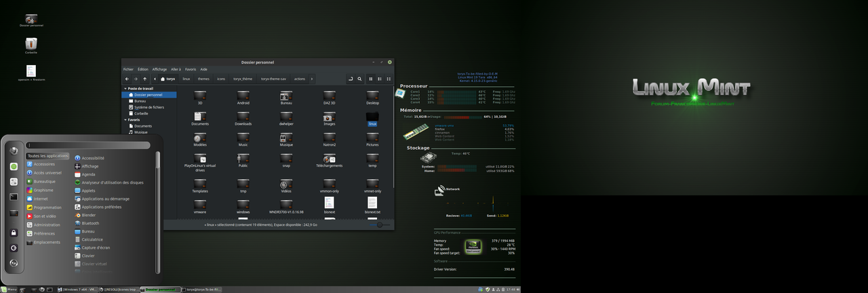Screen dimensions: 868x293
Task: Open the Images folder
Action: click(329, 119)
